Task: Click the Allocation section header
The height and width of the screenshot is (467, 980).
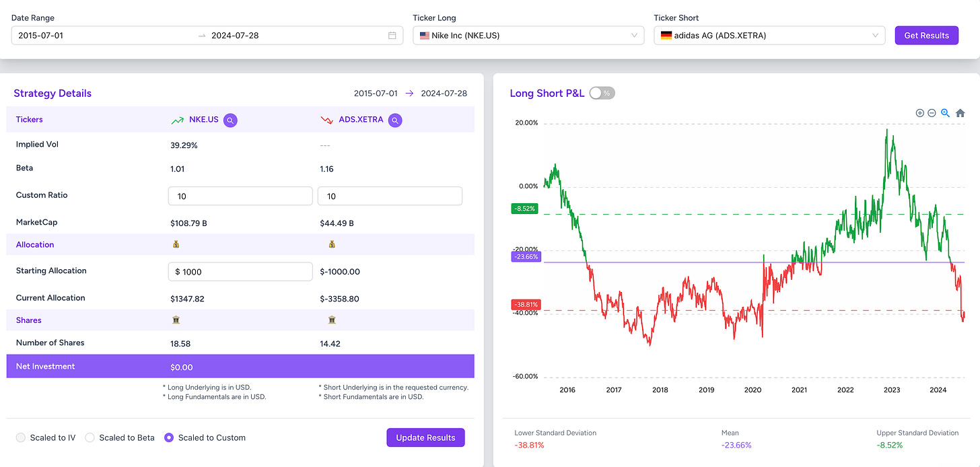Action: pos(35,244)
